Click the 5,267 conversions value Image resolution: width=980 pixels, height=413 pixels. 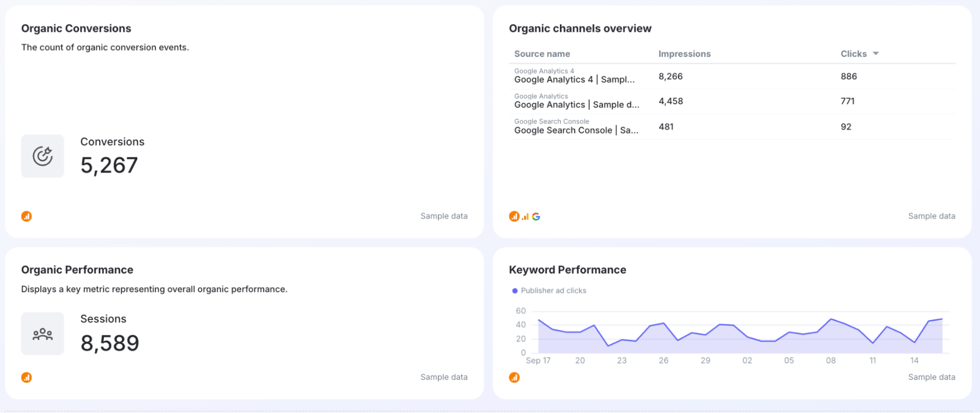109,166
